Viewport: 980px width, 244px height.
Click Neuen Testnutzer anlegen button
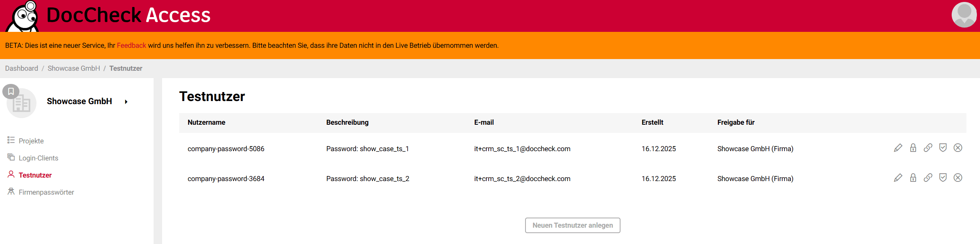(x=572, y=225)
